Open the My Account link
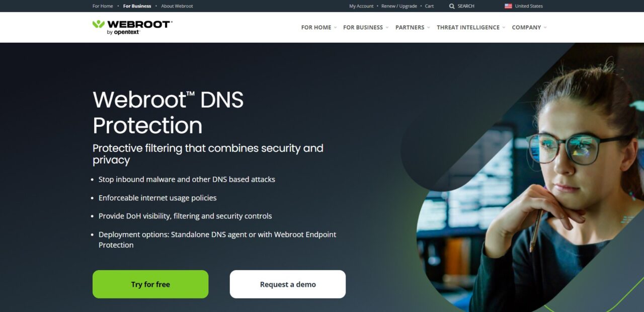 pos(361,6)
